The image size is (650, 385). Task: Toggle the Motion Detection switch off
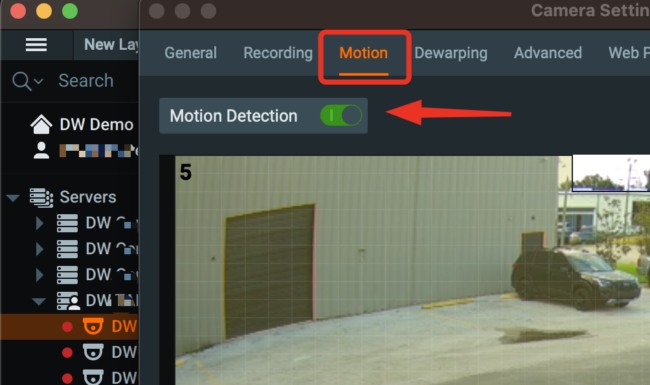pos(341,115)
